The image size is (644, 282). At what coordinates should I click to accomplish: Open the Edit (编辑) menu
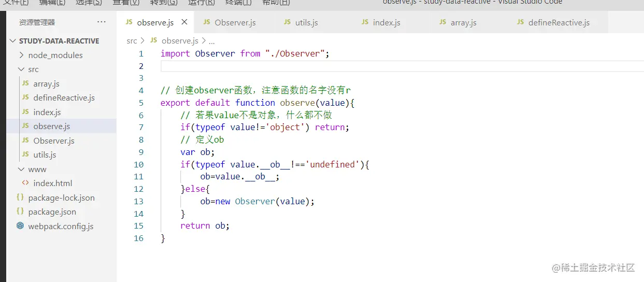[x=52, y=3]
